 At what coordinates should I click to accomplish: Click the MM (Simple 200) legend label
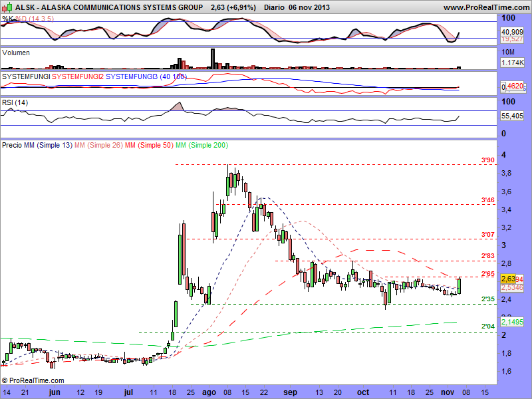(x=202, y=145)
